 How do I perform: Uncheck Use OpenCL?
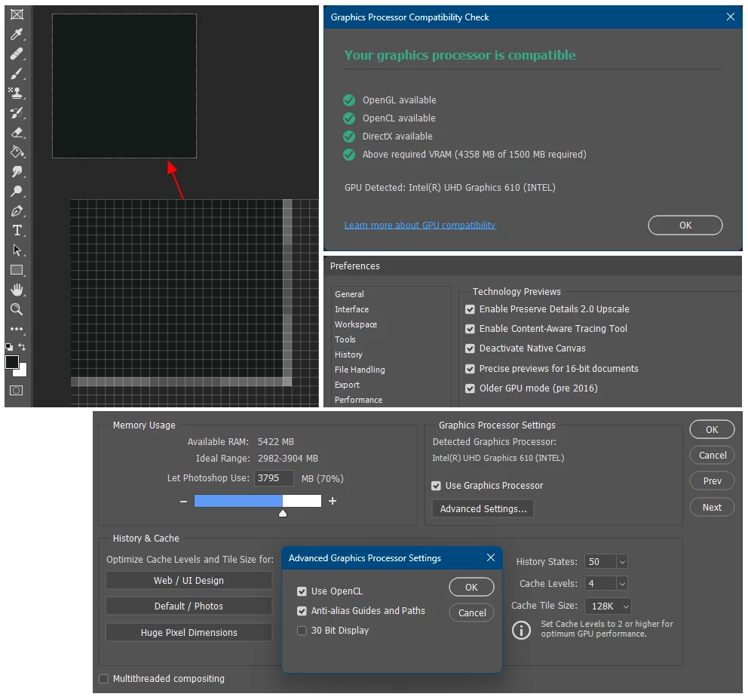tap(302, 591)
